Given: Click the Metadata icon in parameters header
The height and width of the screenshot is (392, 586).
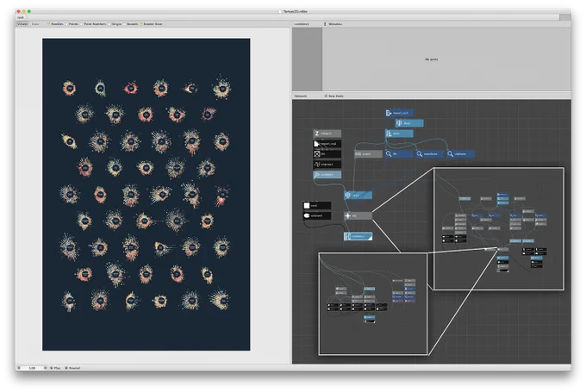Looking at the screenshot, I should pos(325,24).
